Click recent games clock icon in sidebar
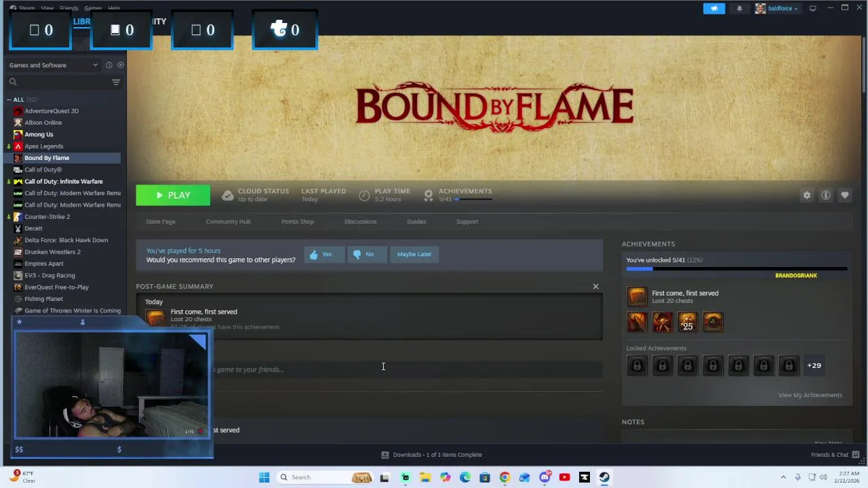The height and width of the screenshot is (488, 868). coord(108,65)
